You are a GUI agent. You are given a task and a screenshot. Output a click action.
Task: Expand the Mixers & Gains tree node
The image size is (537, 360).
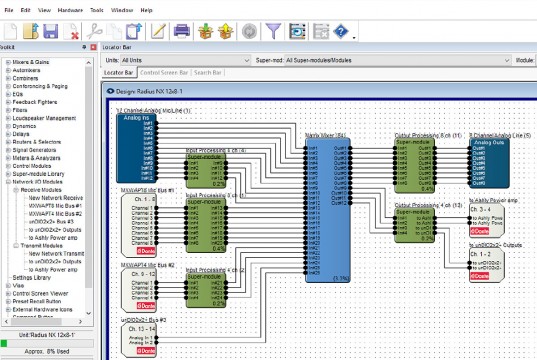click(8, 62)
